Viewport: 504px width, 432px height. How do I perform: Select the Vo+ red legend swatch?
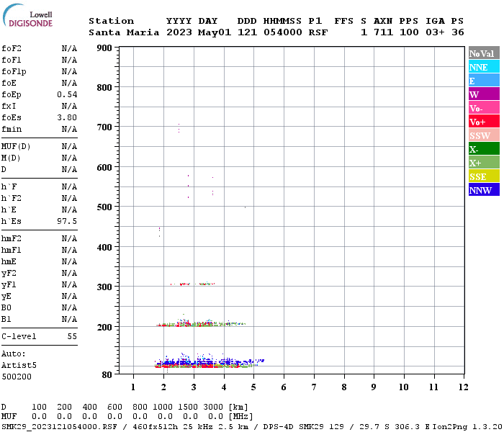(484, 122)
